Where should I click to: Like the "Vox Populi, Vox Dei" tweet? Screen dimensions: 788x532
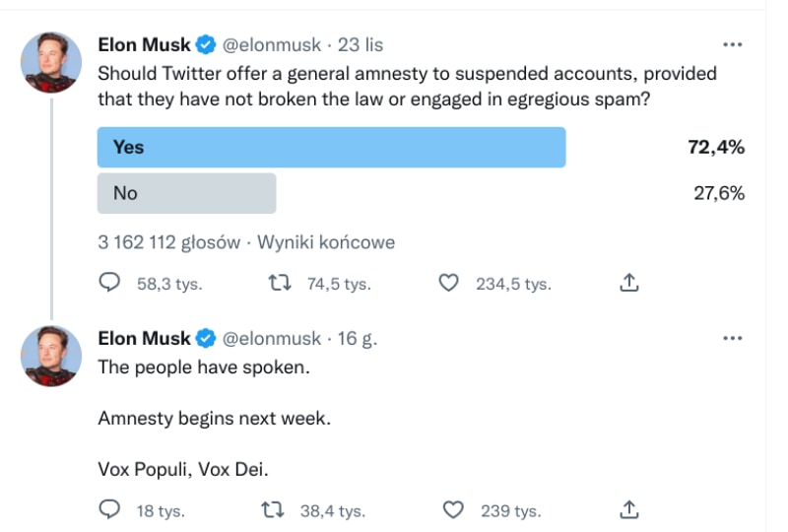453,510
